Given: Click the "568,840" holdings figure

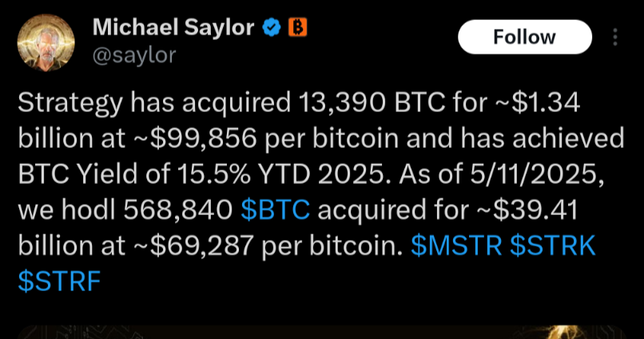Looking at the screenshot, I should [x=178, y=210].
